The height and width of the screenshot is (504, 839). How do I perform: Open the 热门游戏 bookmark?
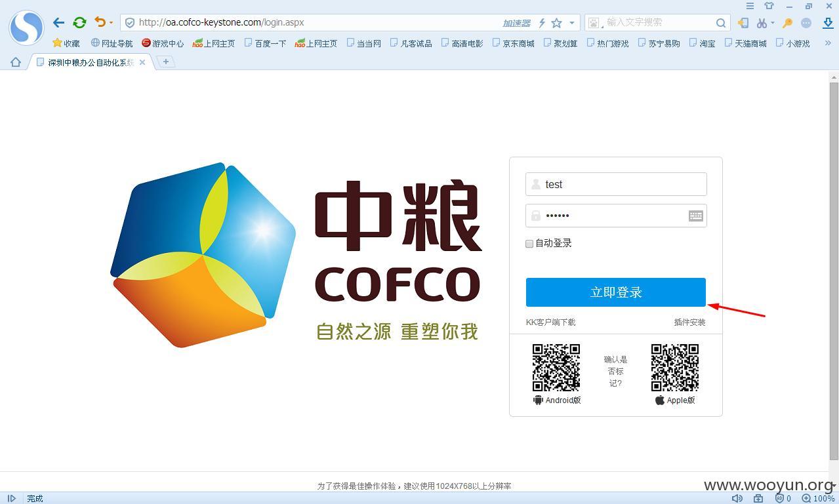pos(607,43)
